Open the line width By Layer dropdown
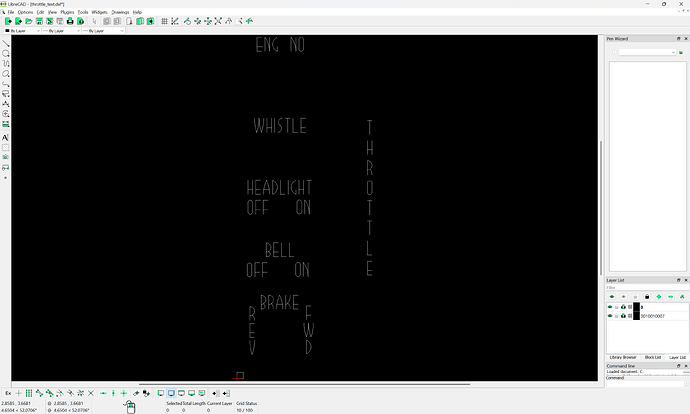Image resolution: width=690 pixels, height=414 pixels. click(59, 31)
